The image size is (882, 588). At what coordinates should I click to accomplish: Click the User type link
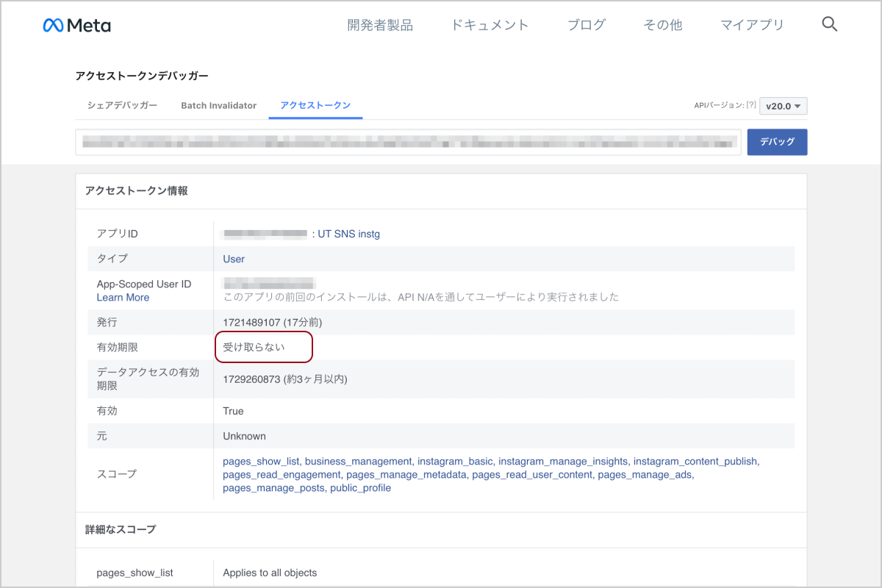pyautogui.click(x=234, y=259)
